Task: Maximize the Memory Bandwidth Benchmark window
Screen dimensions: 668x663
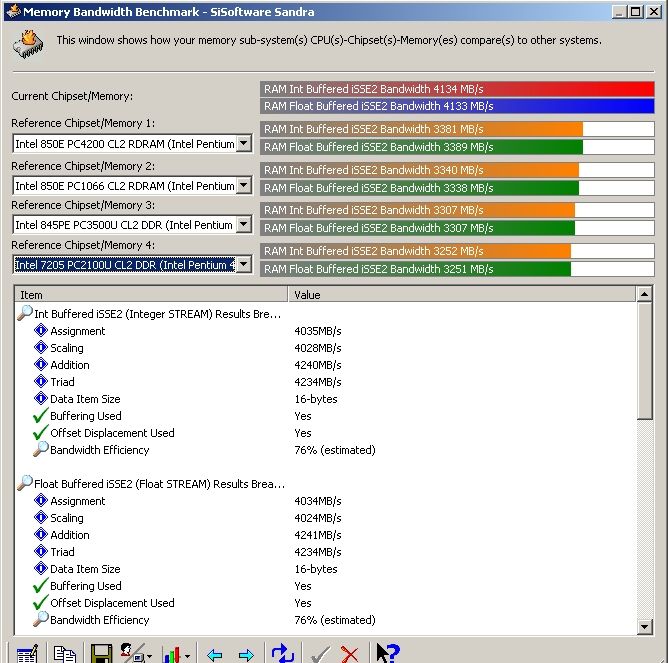Action: (x=635, y=12)
